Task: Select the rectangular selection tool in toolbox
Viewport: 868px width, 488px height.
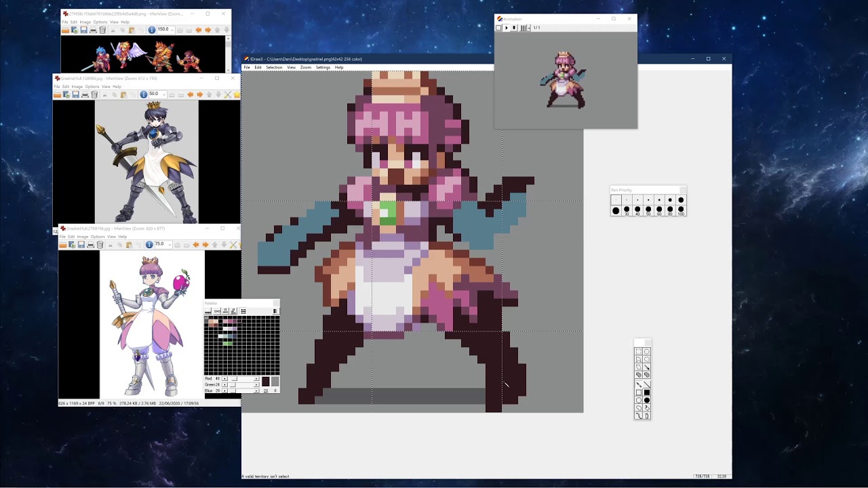Action: [x=638, y=352]
